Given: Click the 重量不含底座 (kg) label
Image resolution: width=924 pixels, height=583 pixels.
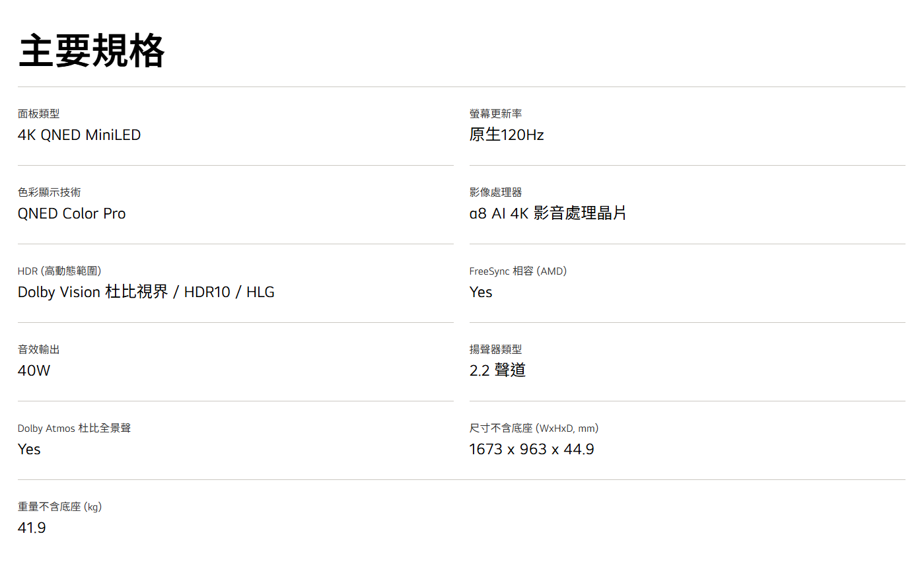Looking at the screenshot, I should pos(59,506).
